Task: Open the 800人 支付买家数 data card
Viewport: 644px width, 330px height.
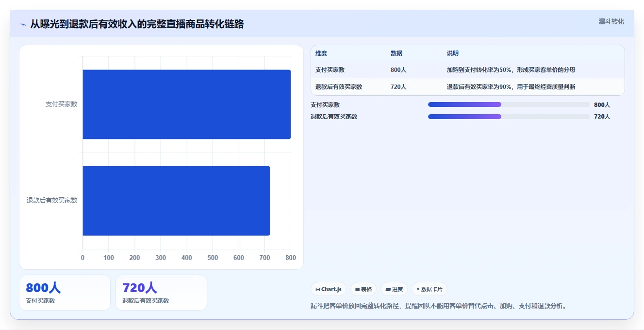Action: click(x=65, y=293)
